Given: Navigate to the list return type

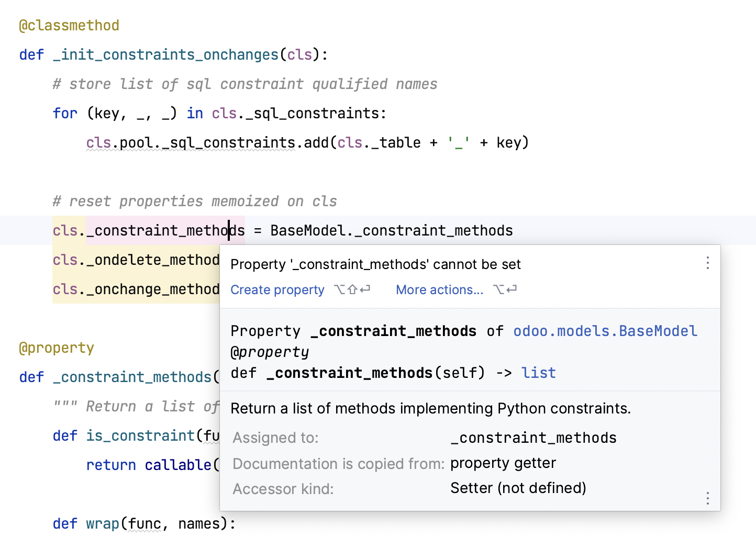Looking at the screenshot, I should point(538,373).
